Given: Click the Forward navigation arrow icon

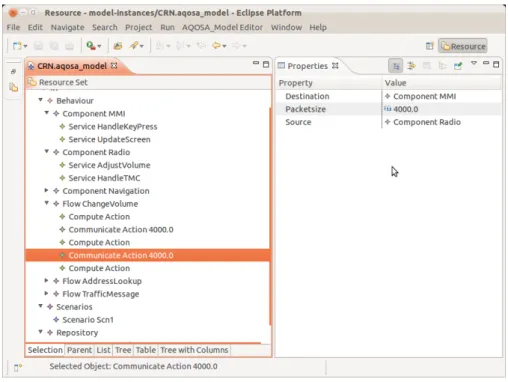Looking at the screenshot, I should [x=236, y=45].
